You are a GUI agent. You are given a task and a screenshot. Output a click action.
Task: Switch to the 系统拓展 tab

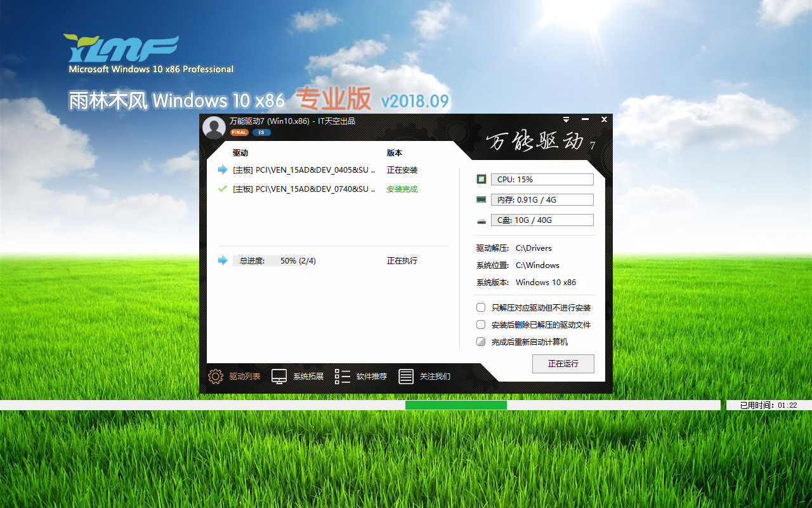(x=308, y=377)
